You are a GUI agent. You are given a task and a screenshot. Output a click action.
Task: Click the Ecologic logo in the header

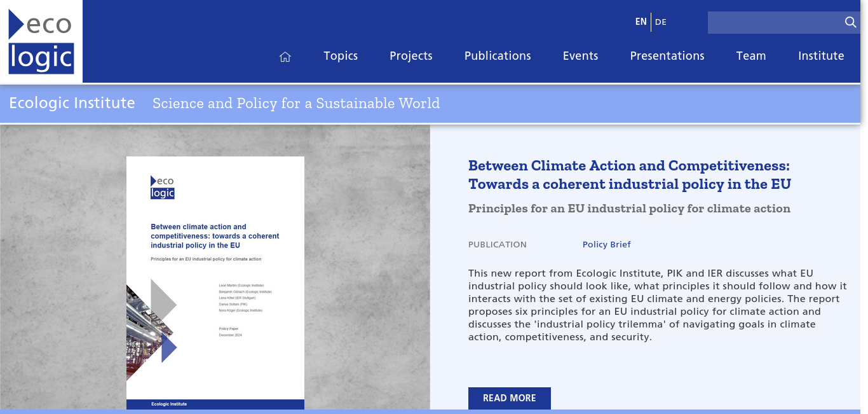[41, 41]
